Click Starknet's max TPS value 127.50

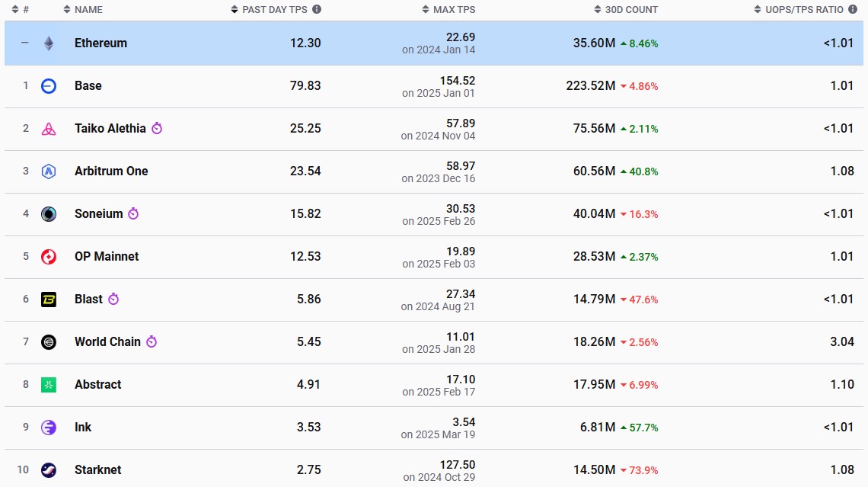[x=458, y=465]
